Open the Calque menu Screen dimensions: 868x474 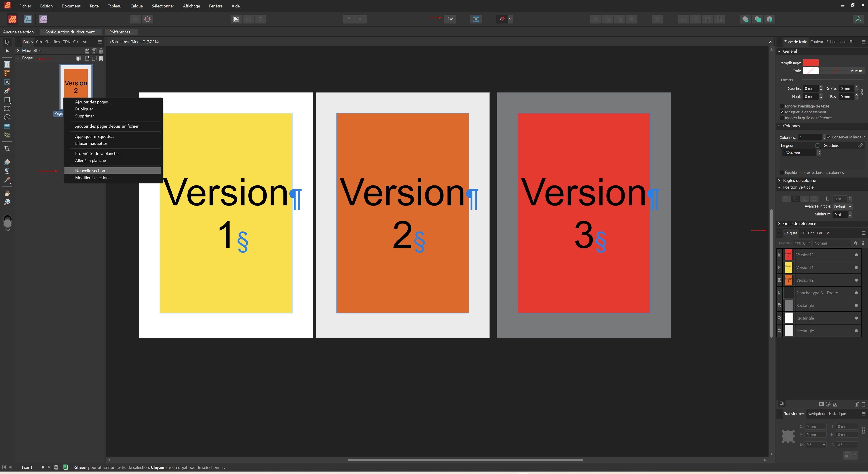(137, 6)
